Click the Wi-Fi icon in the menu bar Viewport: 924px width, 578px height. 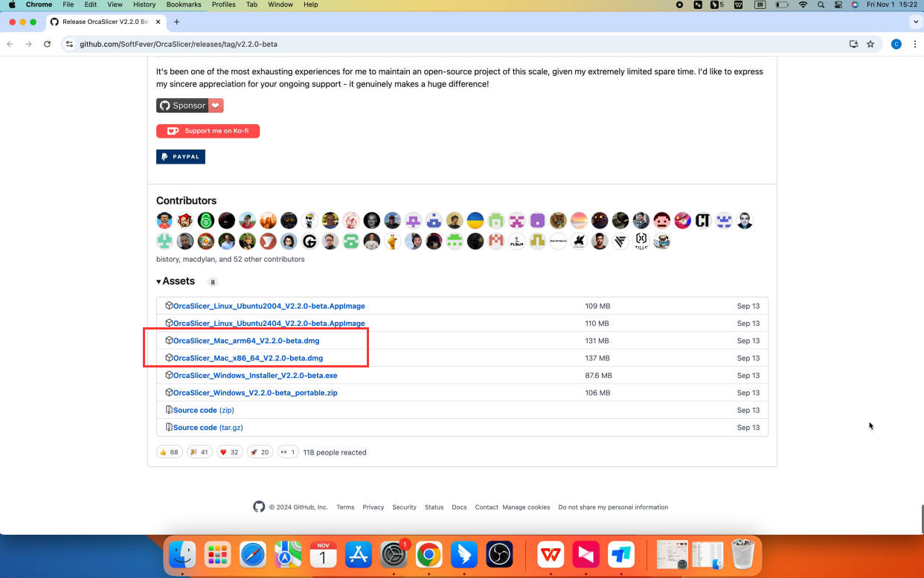click(x=803, y=4)
